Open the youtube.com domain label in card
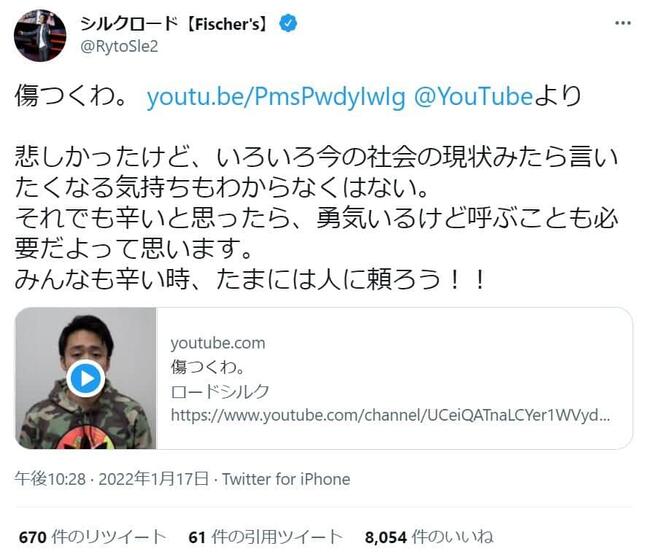The image size is (645, 557). click(x=218, y=343)
